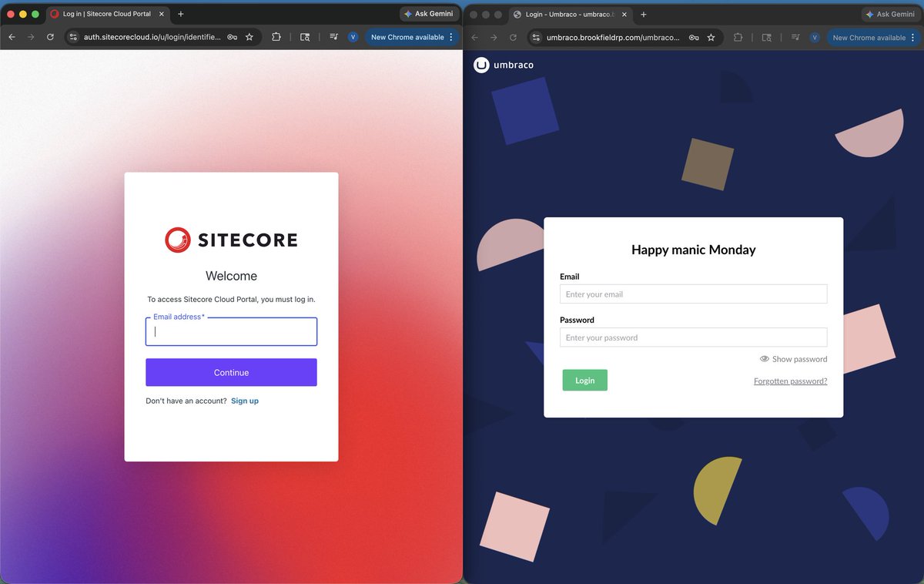Image resolution: width=924 pixels, height=584 pixels.
Task: Click the Welcome heading on the Sitecore card
Action: (231, 276)
